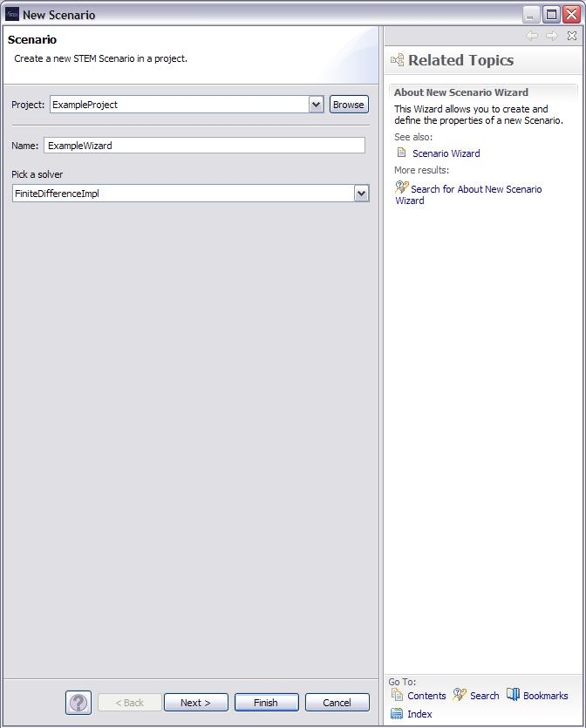Go to the Index link
Viewport: 586px width, 728px height.
419,714
